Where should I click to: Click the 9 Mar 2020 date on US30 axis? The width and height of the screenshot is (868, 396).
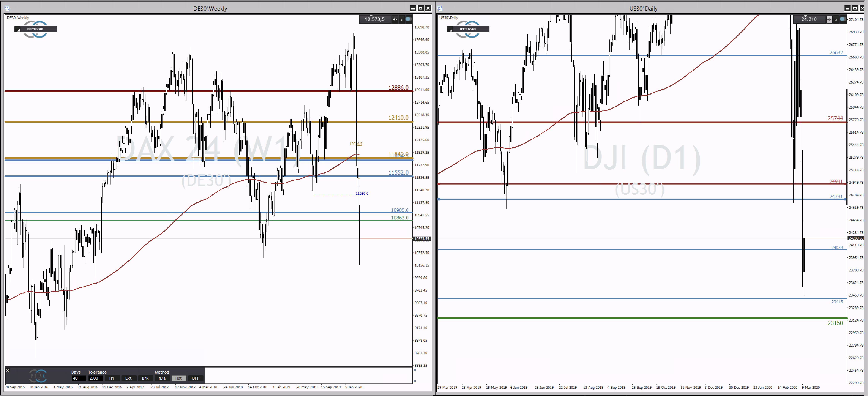(811, 388)
